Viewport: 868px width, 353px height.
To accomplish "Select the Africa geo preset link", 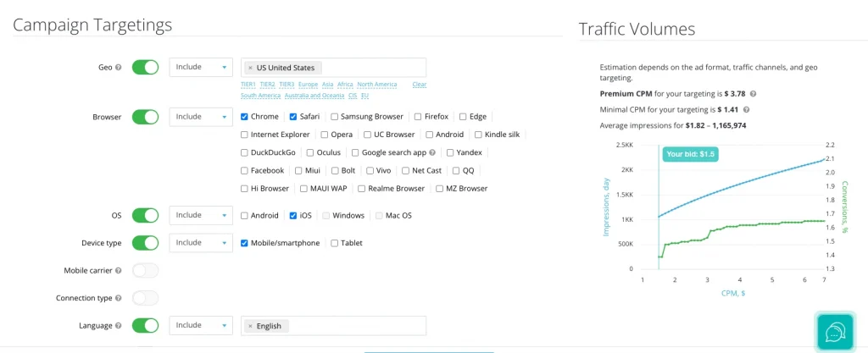I will click(345, 85).
